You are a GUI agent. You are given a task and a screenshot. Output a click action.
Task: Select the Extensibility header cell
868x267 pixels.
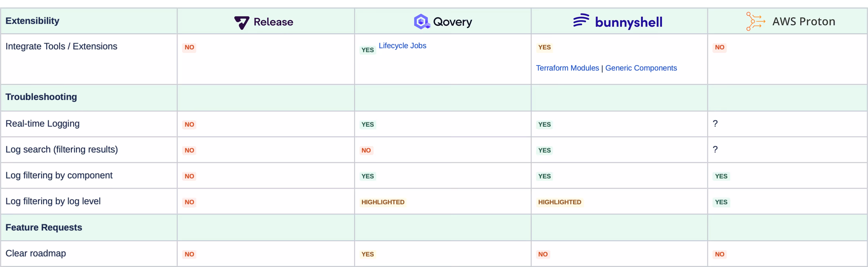(x=89, y=21)
